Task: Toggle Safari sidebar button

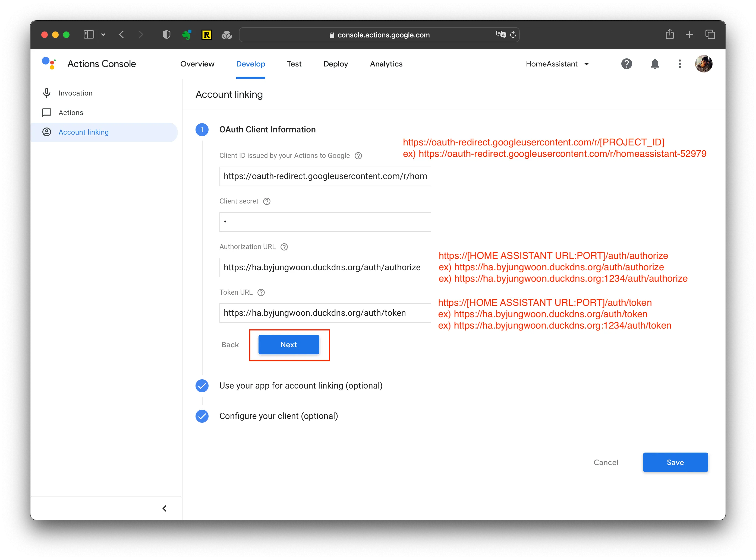Action: click(x=89, y=34)
